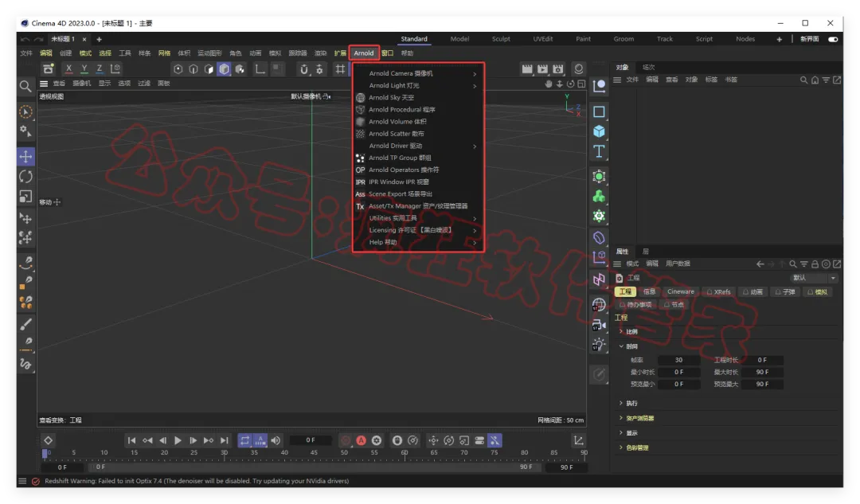Select the Scale tool in left toolbar
The width and height of the screenshot is (860, 504).
(25, 197)
